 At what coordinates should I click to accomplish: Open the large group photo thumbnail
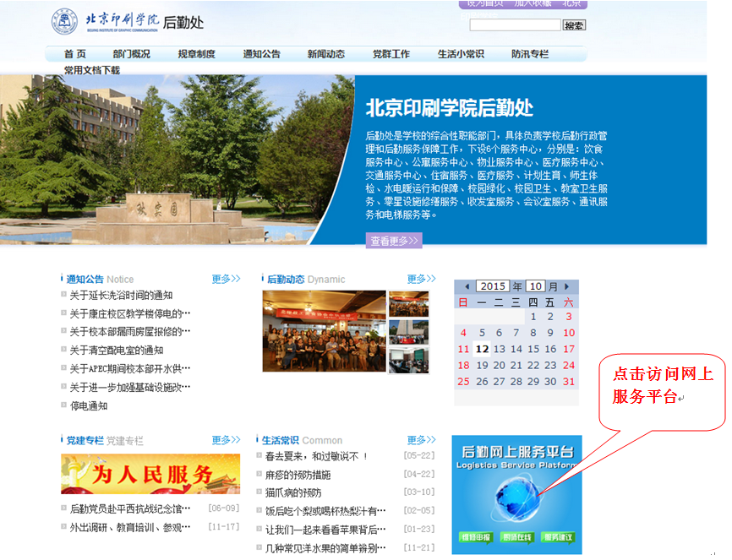(324, 332)
